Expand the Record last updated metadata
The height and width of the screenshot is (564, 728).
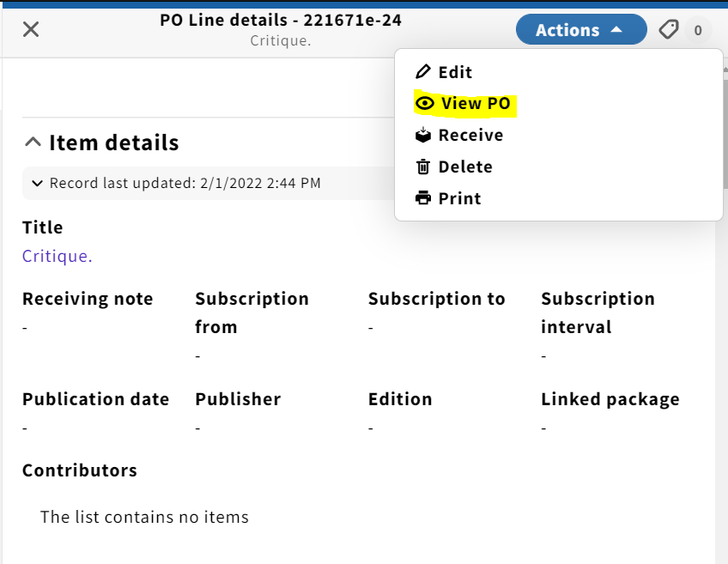pyautogui.click(x=37, y=184)
